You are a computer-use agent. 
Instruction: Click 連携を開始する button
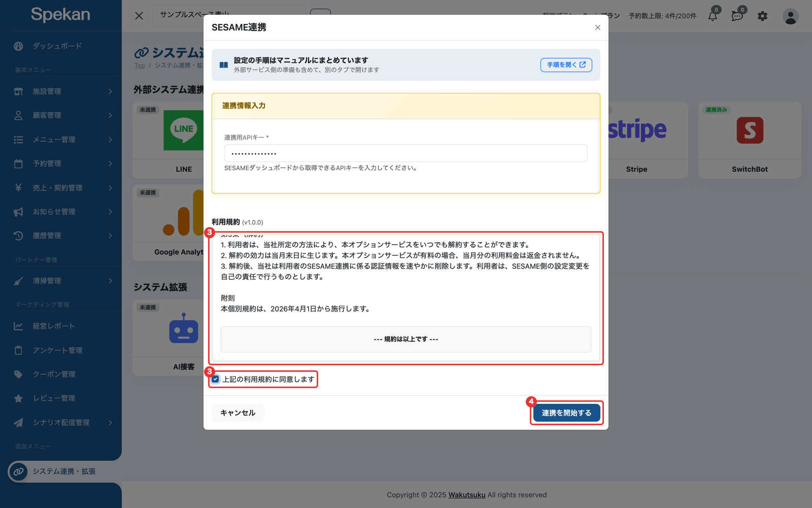(566, 412)
